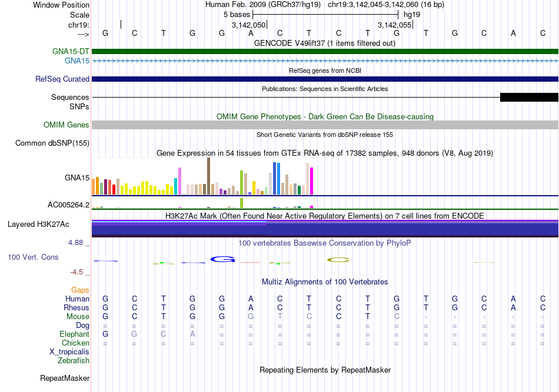This screenshot has width=559, height=392.
Task: Click the OMIM Genes track label
Action: (66, 125)
